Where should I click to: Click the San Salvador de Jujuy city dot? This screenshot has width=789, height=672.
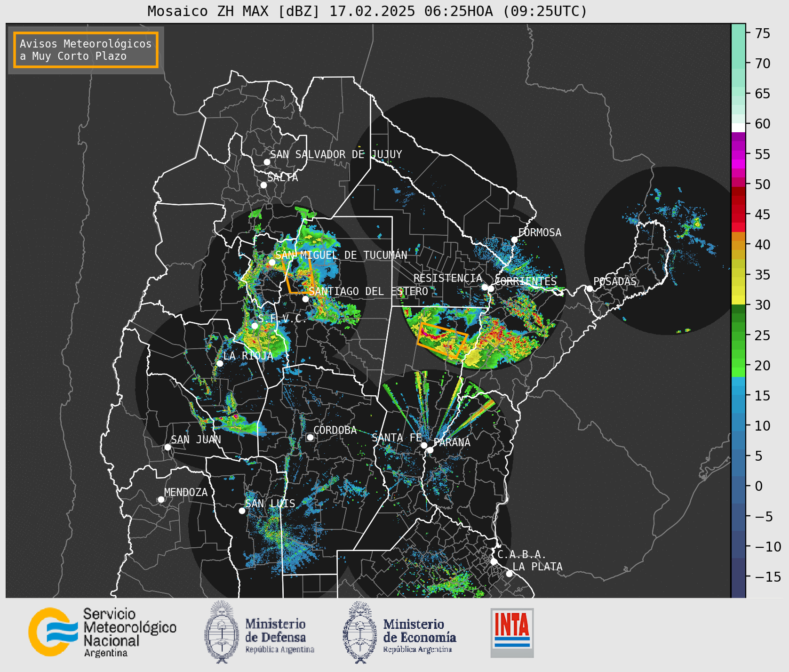click(x=267, y=162)
